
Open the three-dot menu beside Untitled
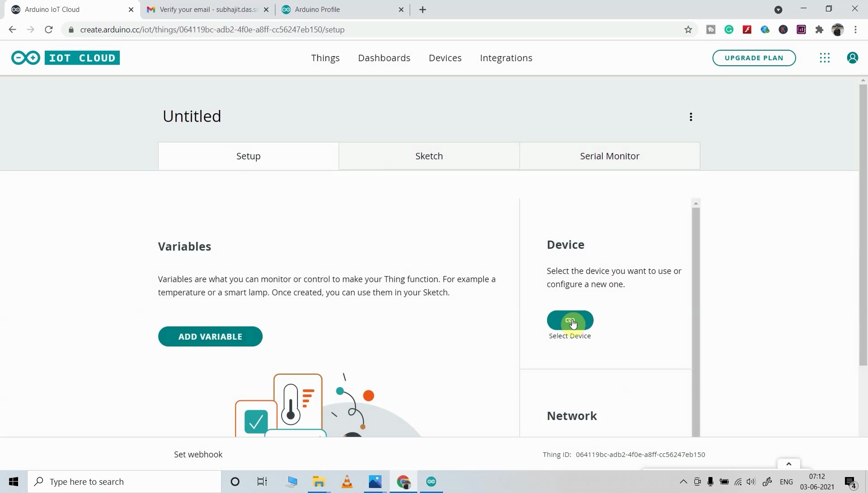click(x=691, y=117)
